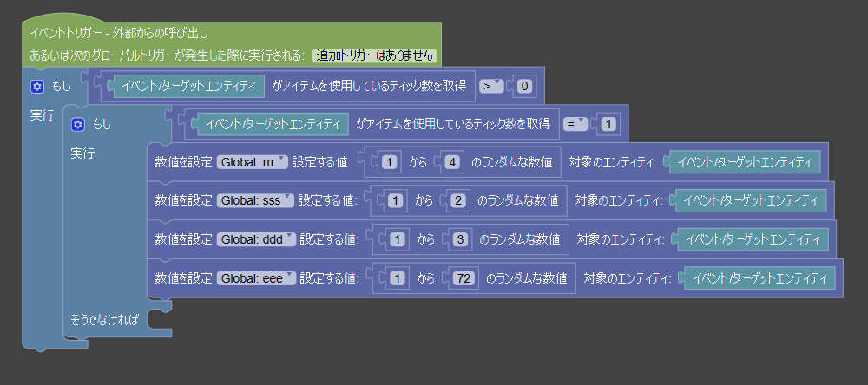
Task: Click the gear icon on the nested もし block
Action: (x=77, y=125)
